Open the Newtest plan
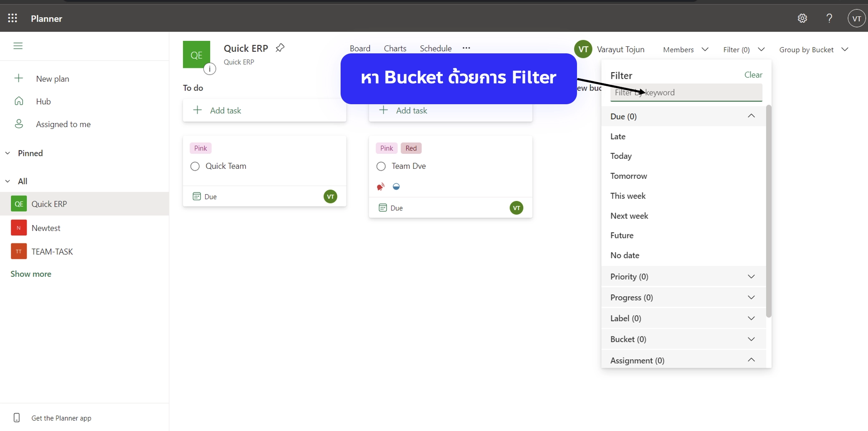Image resolution: width=868 pixels, height=431 pixels. click(46, 228)
